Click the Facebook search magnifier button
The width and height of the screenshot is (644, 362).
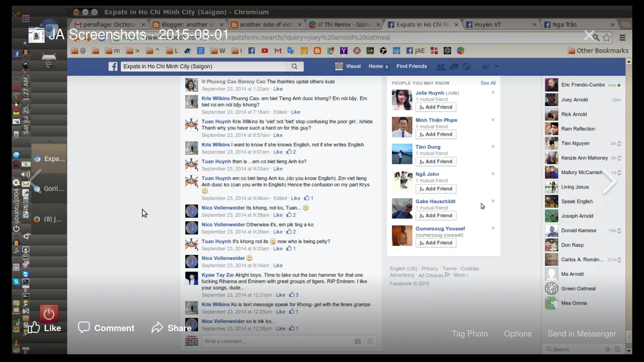294,66
